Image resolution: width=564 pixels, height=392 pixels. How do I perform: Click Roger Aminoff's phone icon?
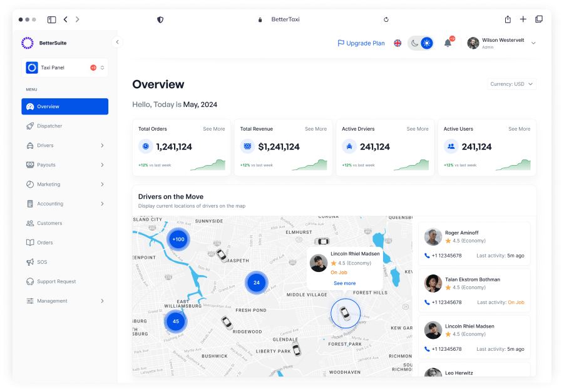pos(427,256)
